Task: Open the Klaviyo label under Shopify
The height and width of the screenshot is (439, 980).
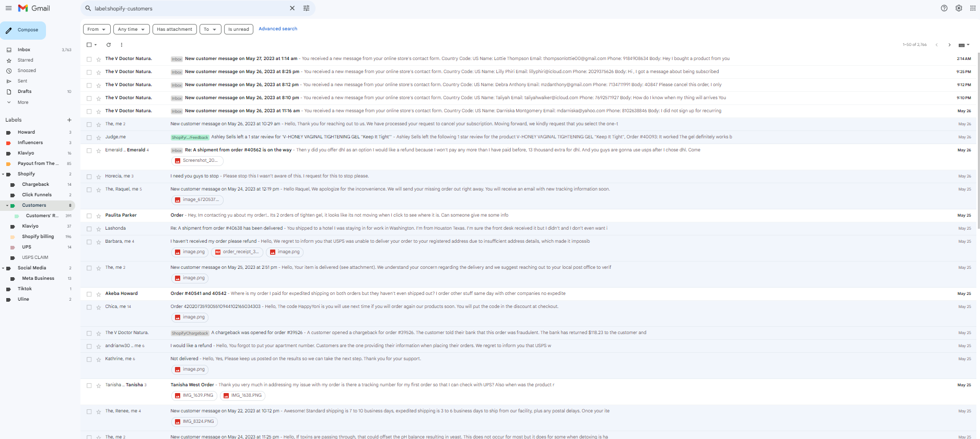Action: (30, 226)
